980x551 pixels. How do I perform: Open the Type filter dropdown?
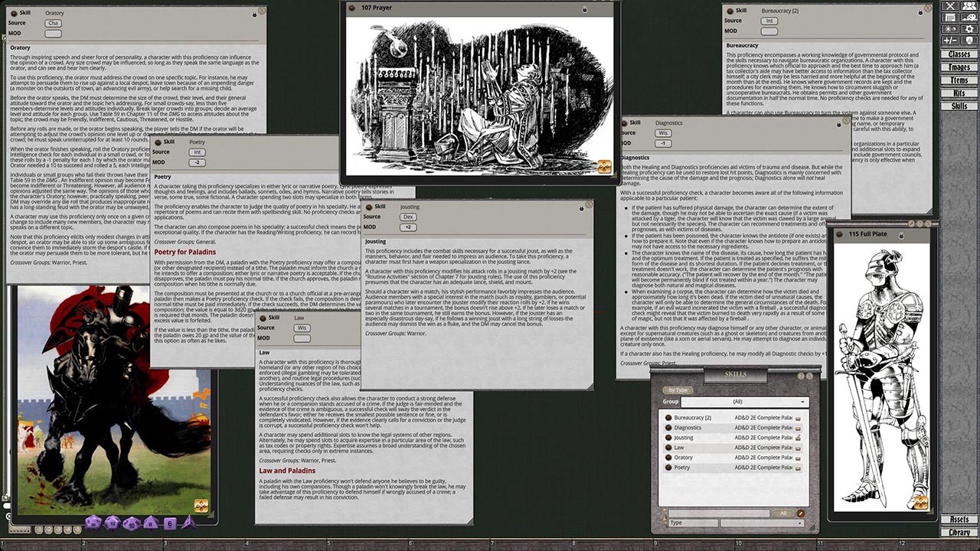pyautogui.click(x=694, y=523)
